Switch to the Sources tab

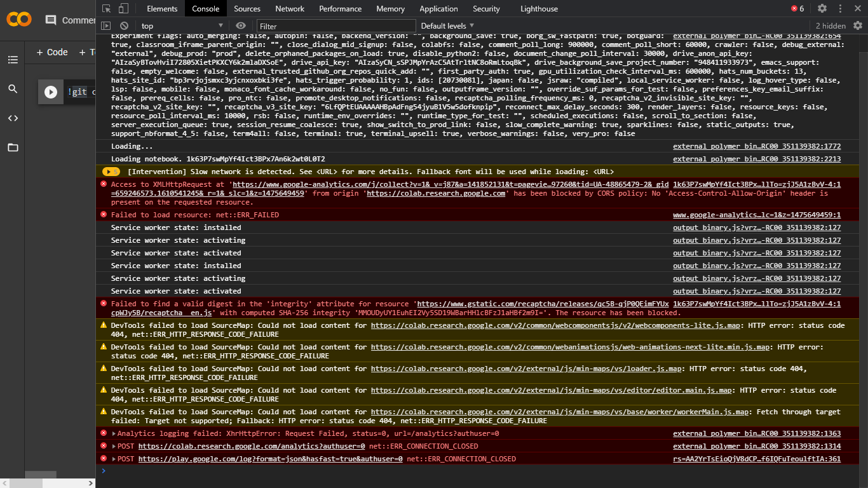point(247,9)
